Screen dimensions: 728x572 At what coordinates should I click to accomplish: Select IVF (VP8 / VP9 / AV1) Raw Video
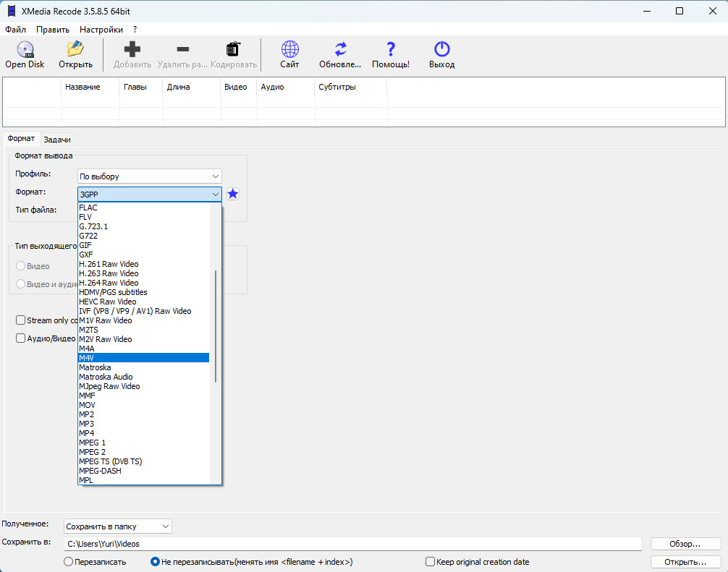[144, 311]
